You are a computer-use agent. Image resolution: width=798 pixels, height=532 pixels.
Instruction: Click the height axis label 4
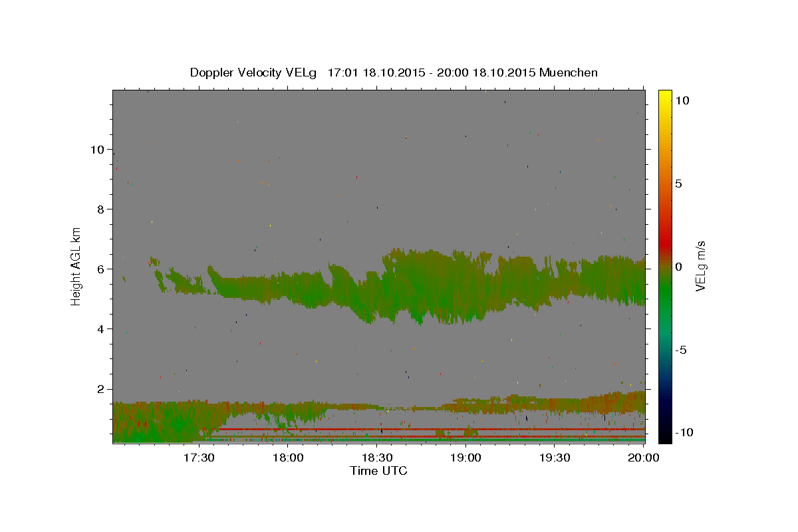pos(101,329)
